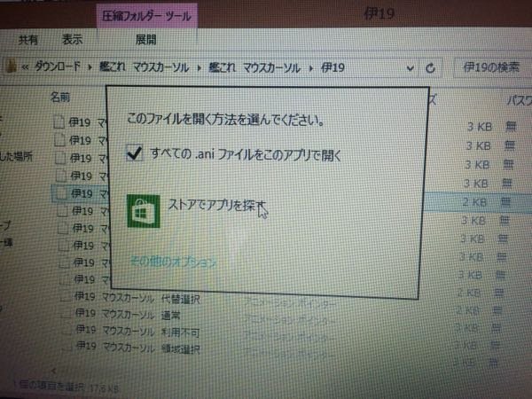
Task: Click the green Windows Store icon
Action: pyautogui.click(x=144, y=212)
